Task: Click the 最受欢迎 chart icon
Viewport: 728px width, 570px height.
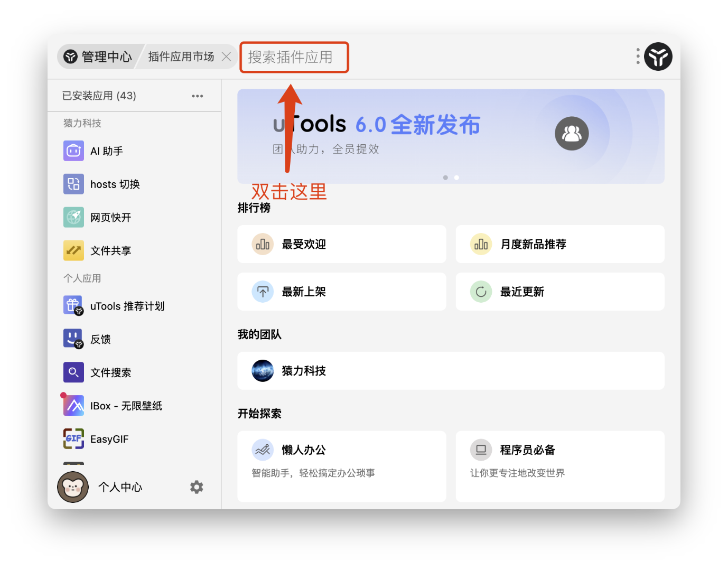Action: tap(263, 244)
